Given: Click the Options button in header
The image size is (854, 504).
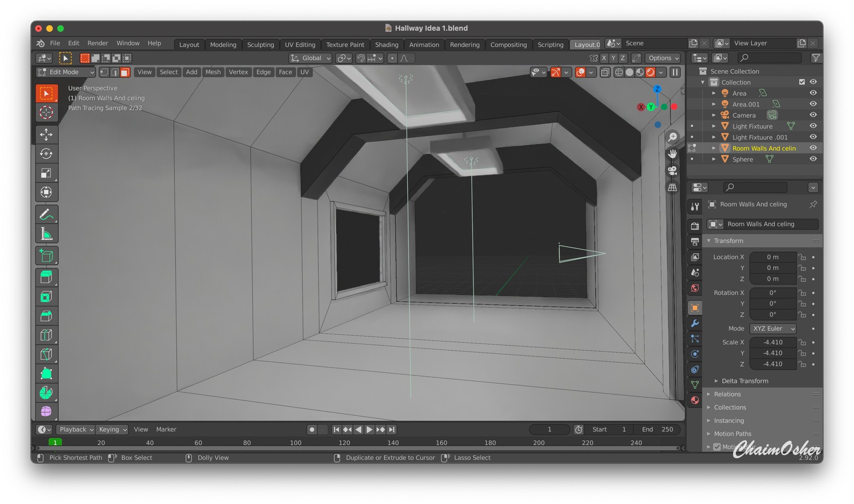Looking at the screenshot, I should pyautogui.click(x=663, y=58).
